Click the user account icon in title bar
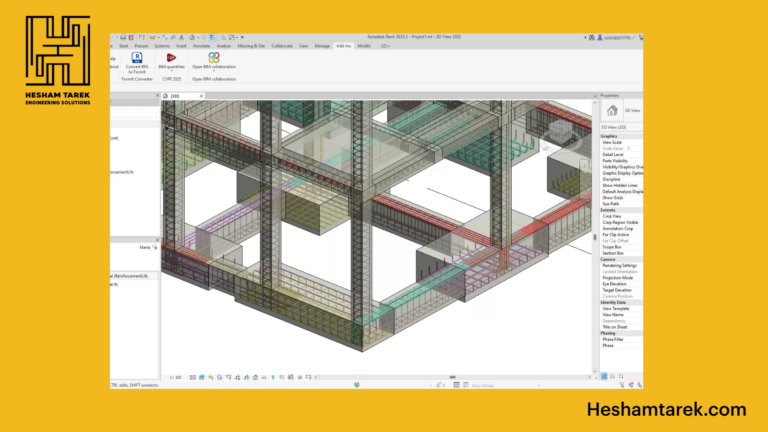The width and height of the screenshot is (768, 432). [x=600, y=37]
